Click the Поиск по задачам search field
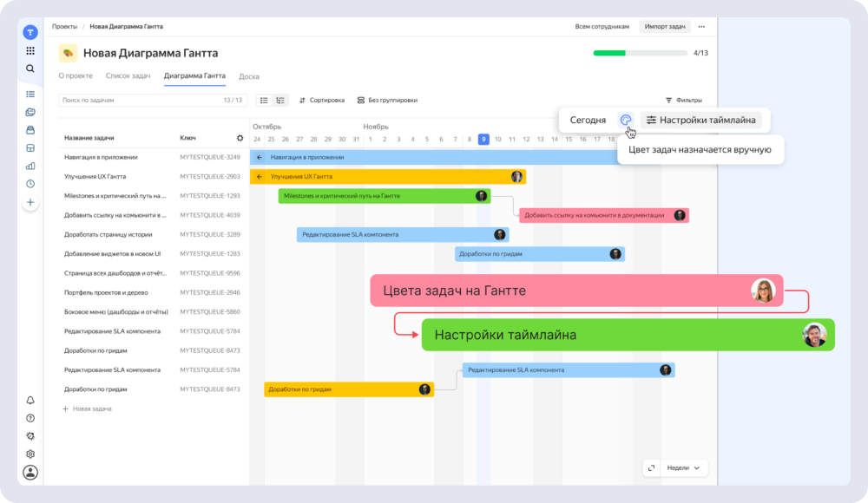 (152, 100)
